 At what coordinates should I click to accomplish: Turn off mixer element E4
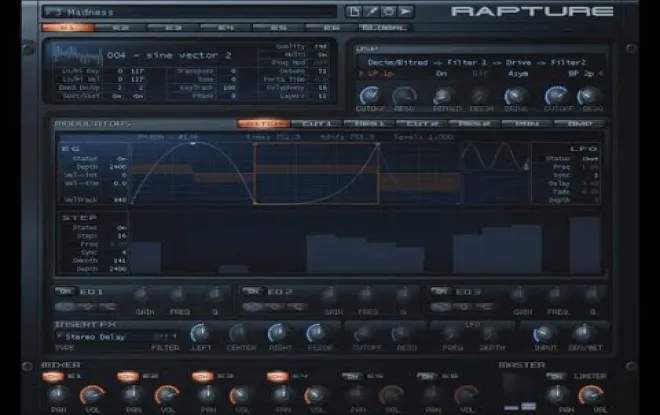pos(277,376)
